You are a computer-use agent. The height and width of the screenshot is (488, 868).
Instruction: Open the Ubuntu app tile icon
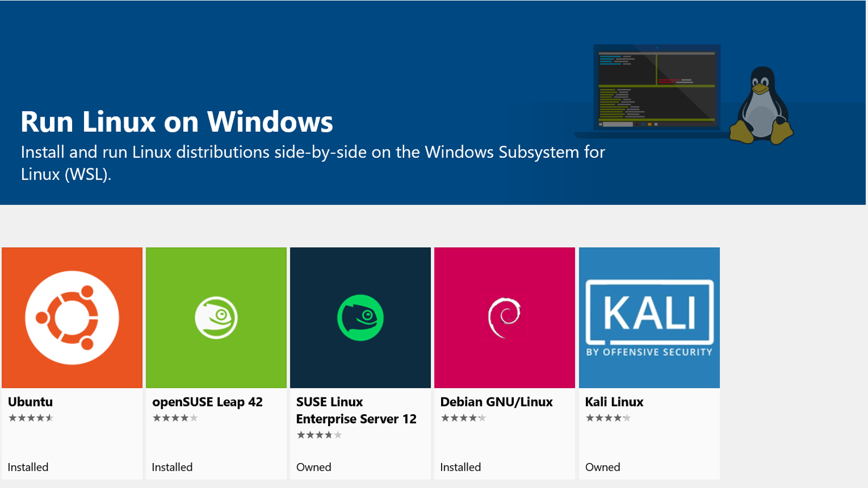point(72,318)
